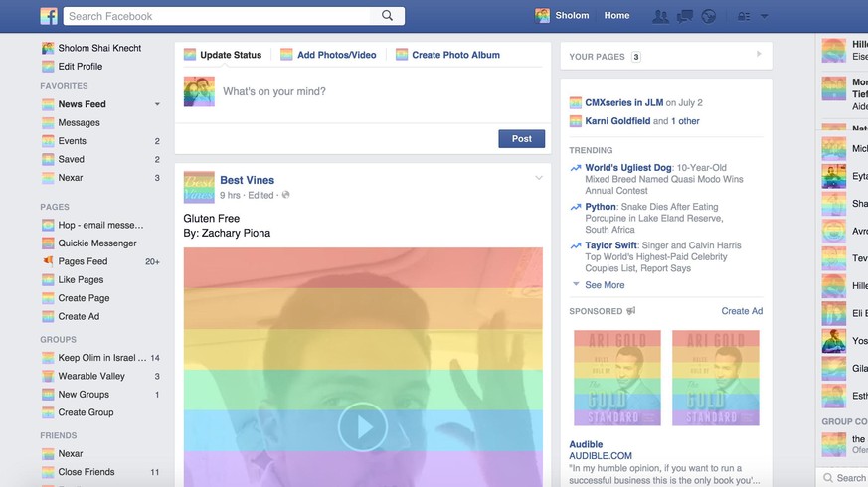Viewport: 868px width, 487px height.
Task: Click the composer profile photo thumbnail
Action: click(x=199, y=91)
